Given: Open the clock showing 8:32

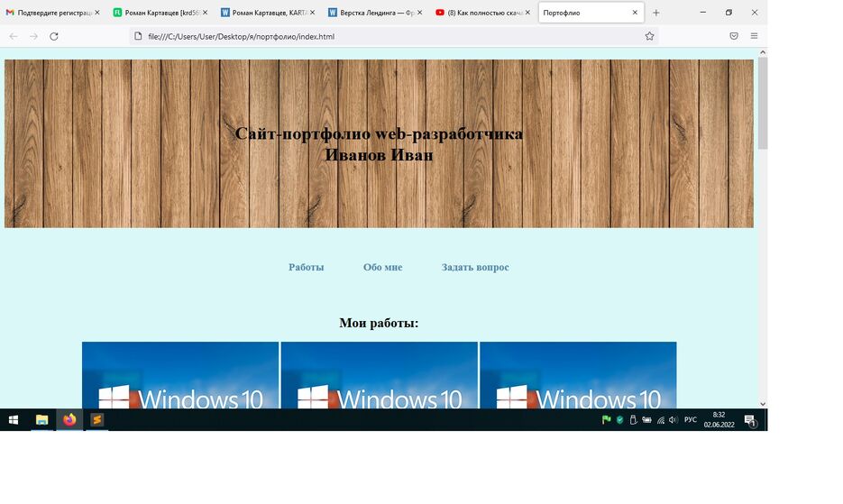Looking at the screenshot, I should point(719,419).
